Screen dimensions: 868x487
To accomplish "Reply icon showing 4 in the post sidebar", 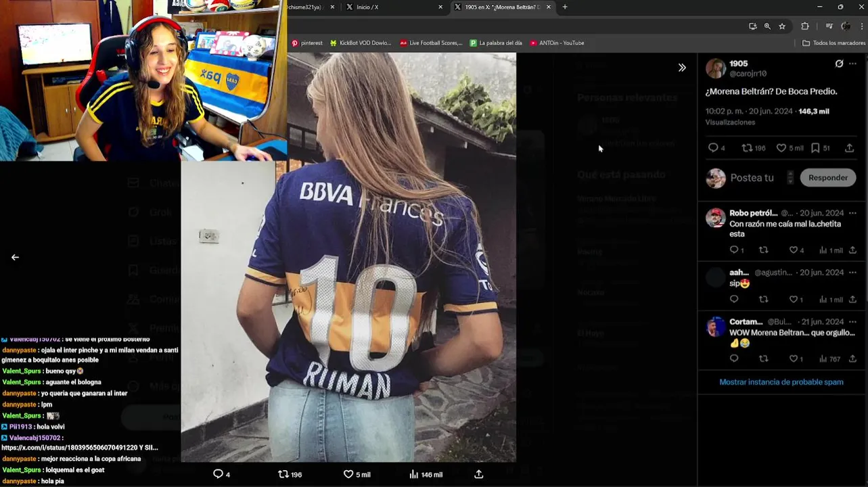I will (716, 148).
